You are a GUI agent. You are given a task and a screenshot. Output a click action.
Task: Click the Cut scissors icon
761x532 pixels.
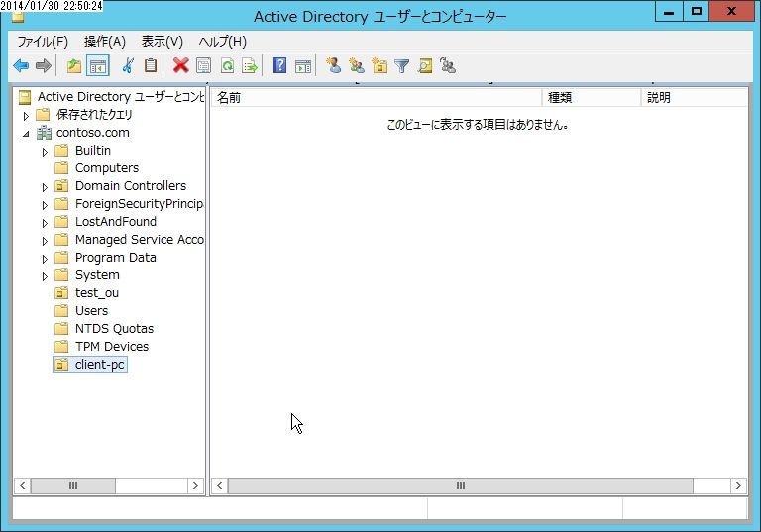128,65
